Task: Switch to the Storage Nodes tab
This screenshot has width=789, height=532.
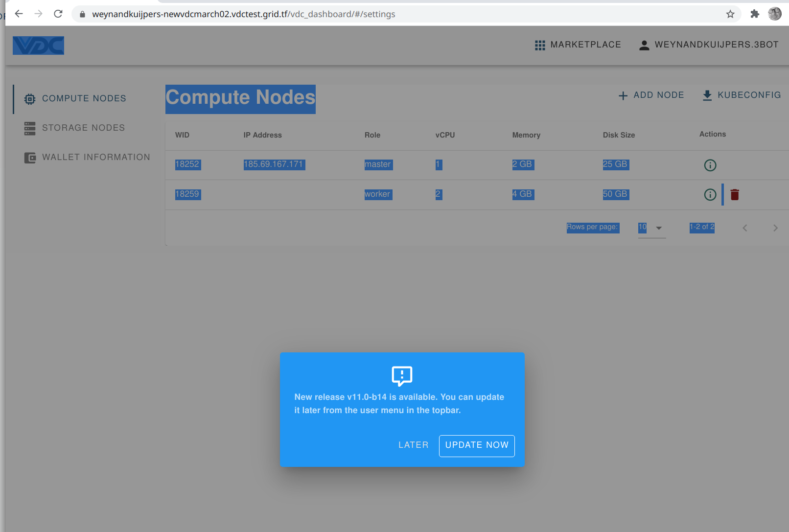Action: 83,128
